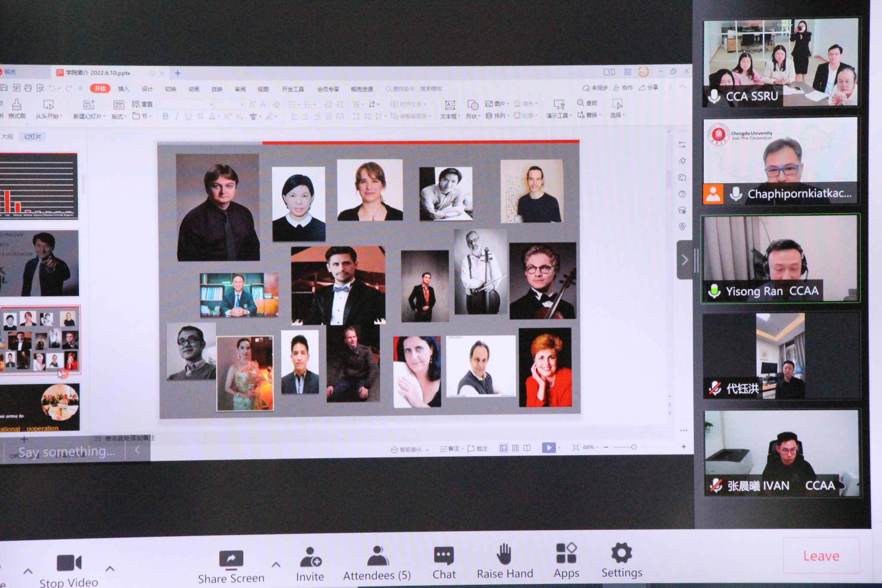Collapse the participant video side panel
The image size is (882, 588).
(x=685, y=260)
